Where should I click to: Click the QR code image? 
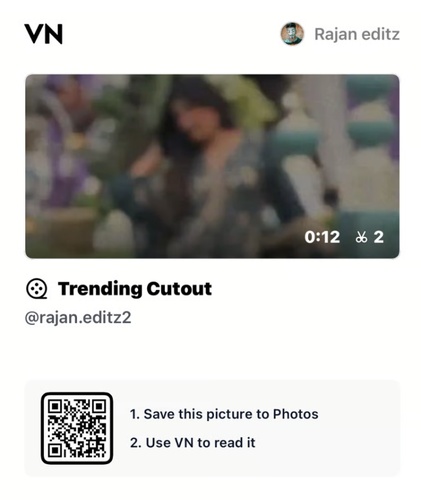(x=77, y=428)
